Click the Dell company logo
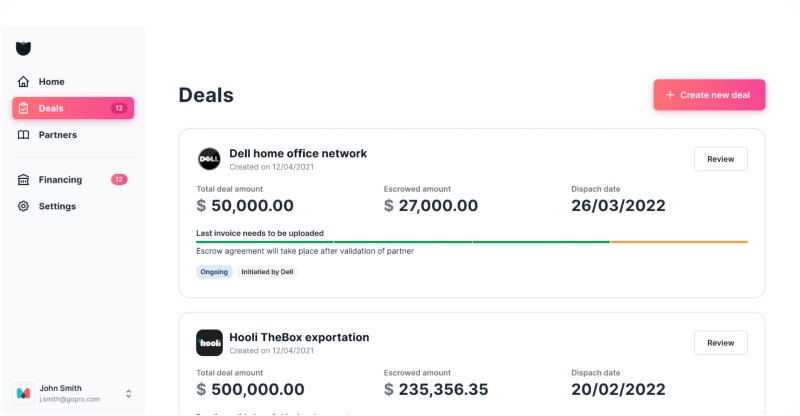800x416 pixels. (x=209, y=158)
